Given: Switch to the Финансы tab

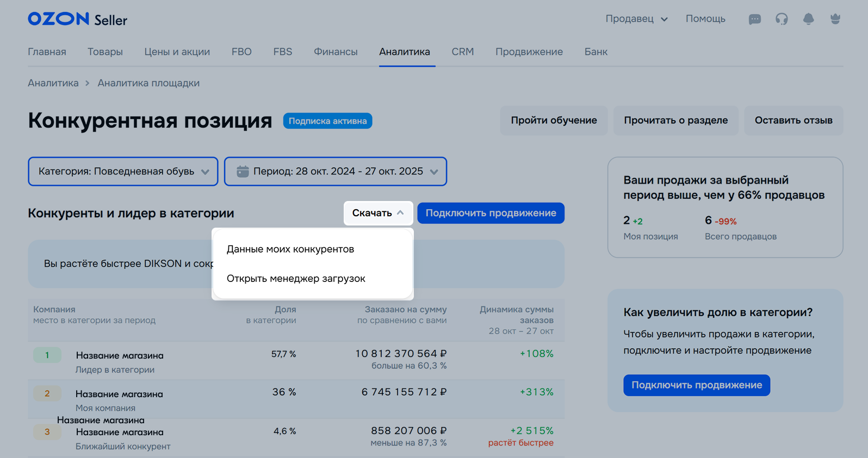Looking at the screenshot, I should click(x=336, y=52).
